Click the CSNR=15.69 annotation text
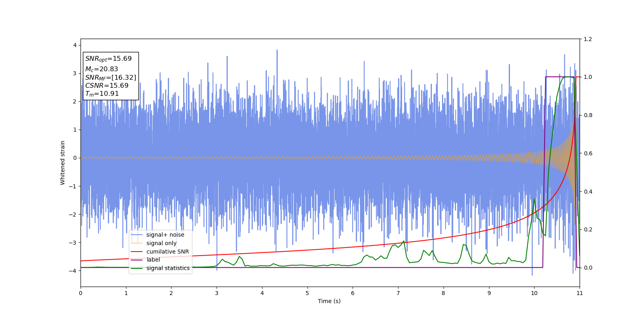644x322 pixels. click(107, 86)
